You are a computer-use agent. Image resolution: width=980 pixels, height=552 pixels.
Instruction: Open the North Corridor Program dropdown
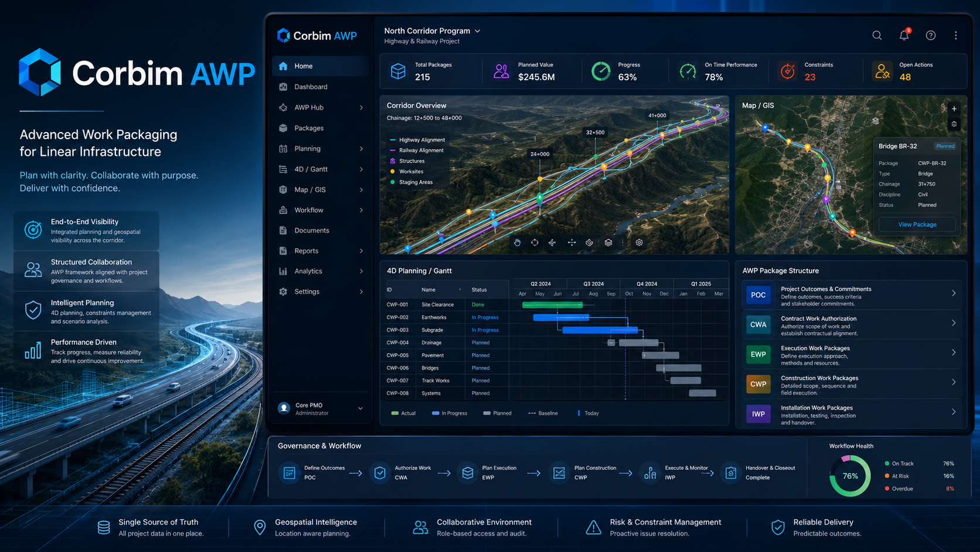(x=432, y=31)
